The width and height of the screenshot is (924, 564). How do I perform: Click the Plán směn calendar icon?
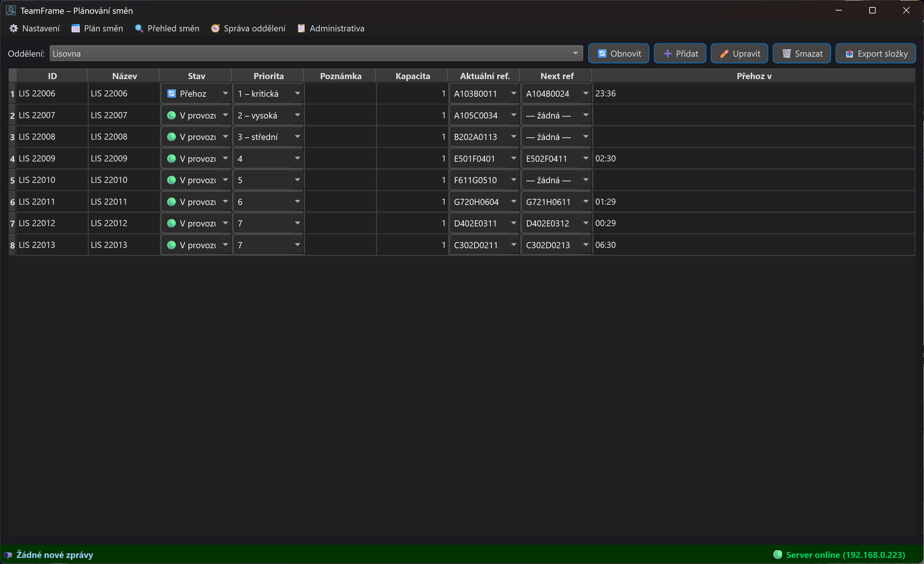75,29
